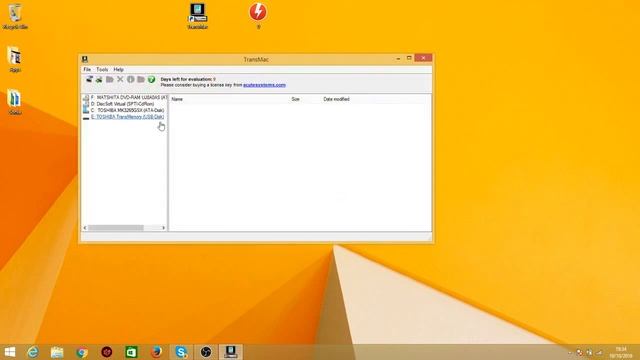640x360 pixels.
Task: Click the hard disk icon beside C:
Action: pos(86,110)
